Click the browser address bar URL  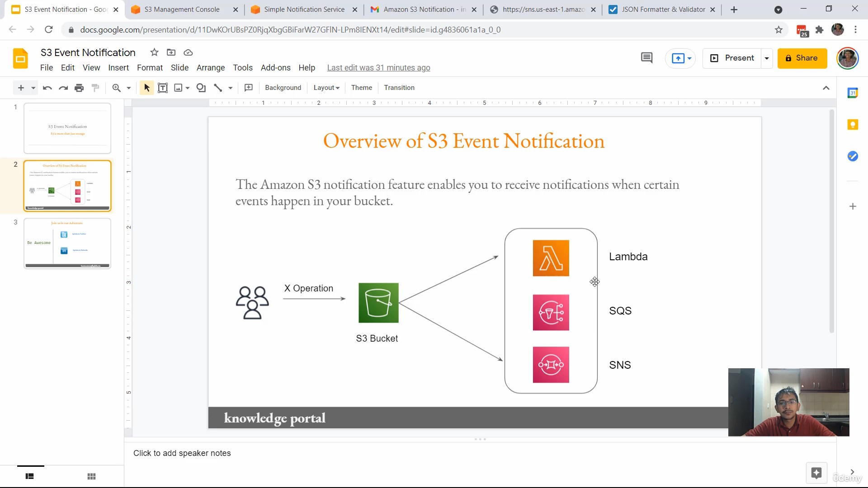[290, 30]
